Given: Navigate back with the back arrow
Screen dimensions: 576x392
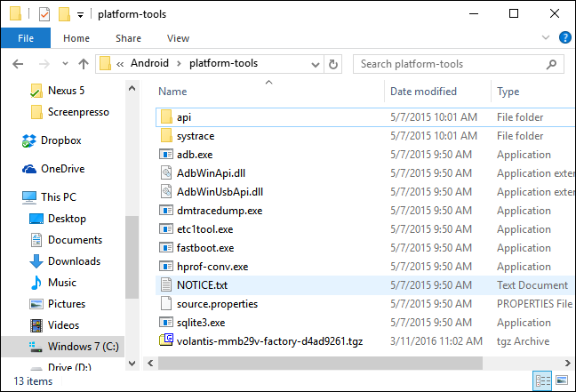Looking at the screenshot, I should pos(17,64).
